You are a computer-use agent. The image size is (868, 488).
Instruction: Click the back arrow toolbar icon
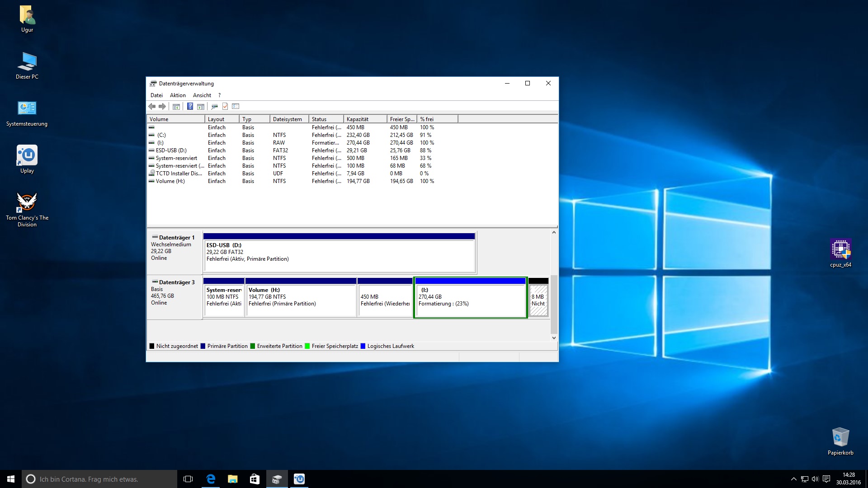(x=152, y=107)
